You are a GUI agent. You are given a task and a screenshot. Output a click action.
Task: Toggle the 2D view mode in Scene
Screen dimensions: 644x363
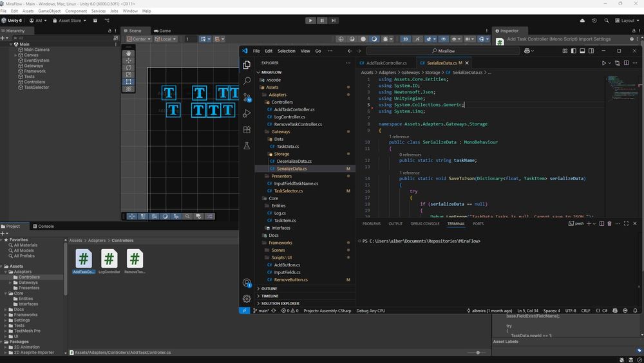pos(406,39)
